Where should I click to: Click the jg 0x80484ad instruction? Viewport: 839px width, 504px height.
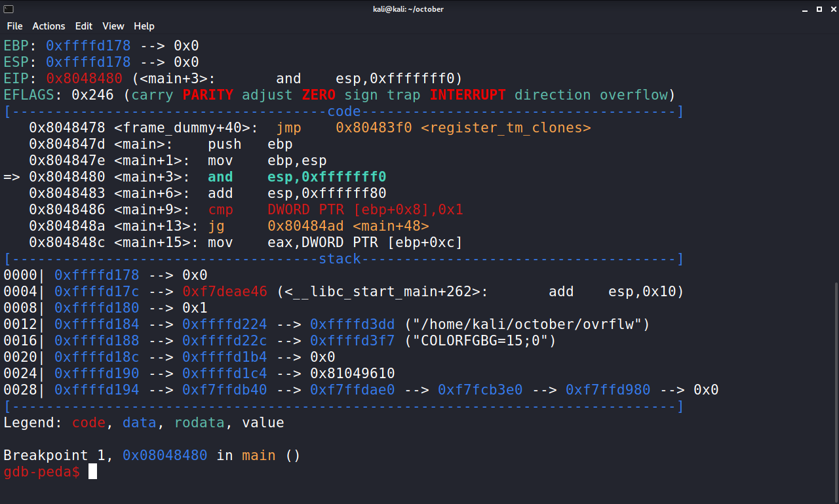[319, 226]
